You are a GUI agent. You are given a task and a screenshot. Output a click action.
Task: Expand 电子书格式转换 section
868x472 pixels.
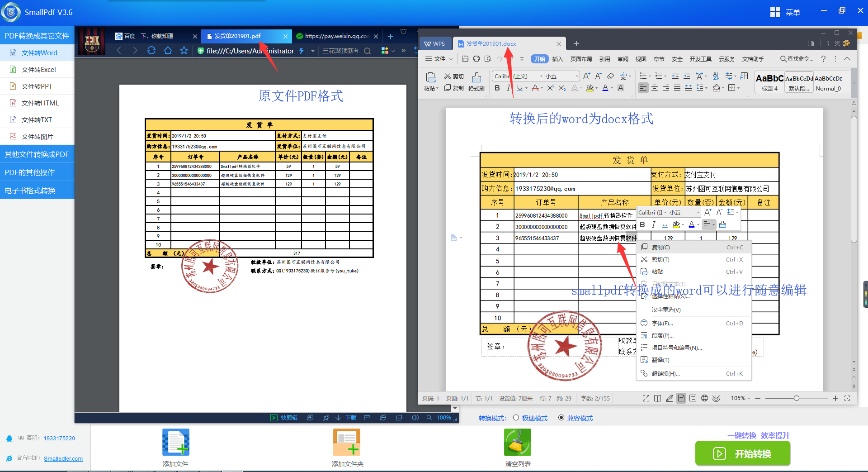pos(37,191)
